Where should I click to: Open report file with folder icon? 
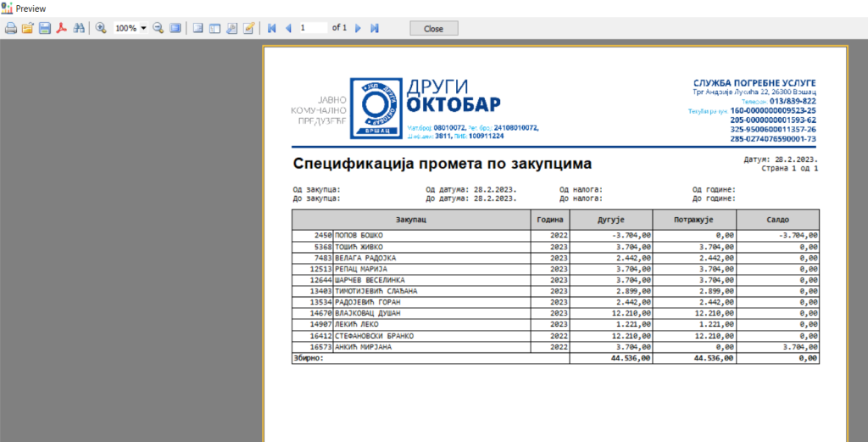click(x=27, y=28)
